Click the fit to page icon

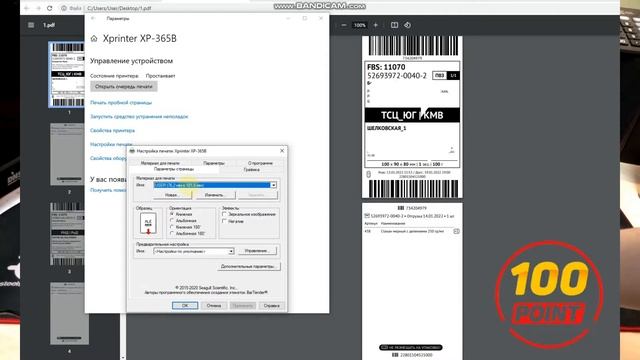click(394, 25)
